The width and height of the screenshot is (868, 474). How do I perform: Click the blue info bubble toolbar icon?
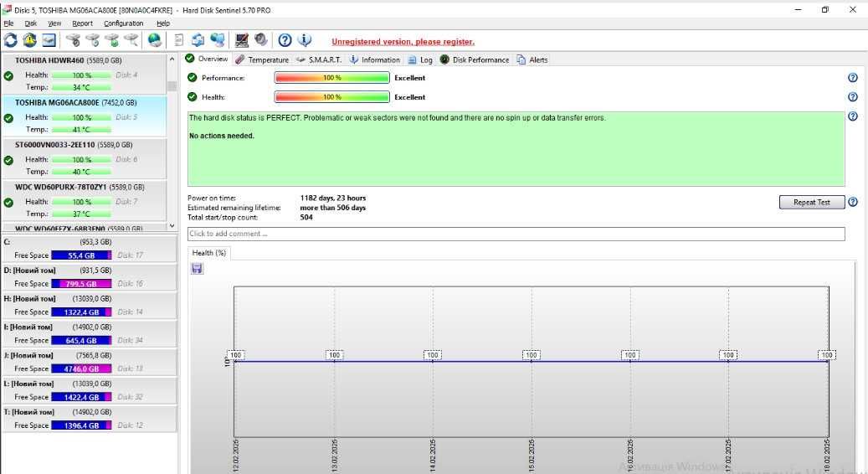(x=305, y=40)
